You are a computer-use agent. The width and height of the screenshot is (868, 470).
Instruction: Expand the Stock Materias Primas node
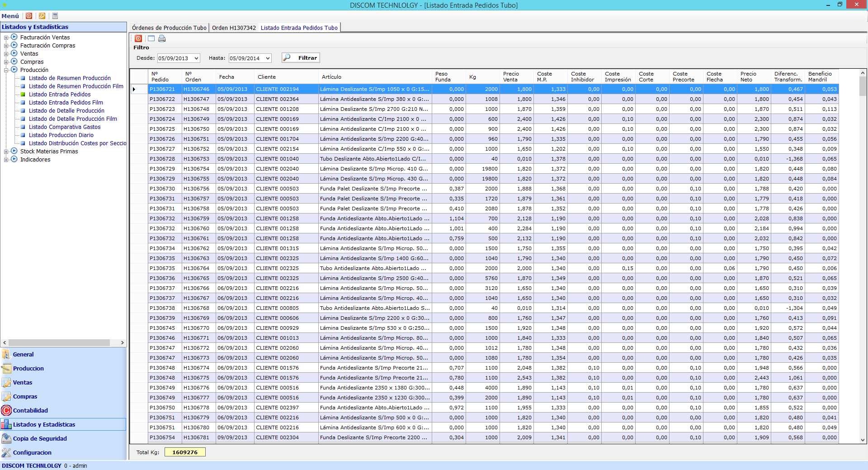[x=6, y=152]
